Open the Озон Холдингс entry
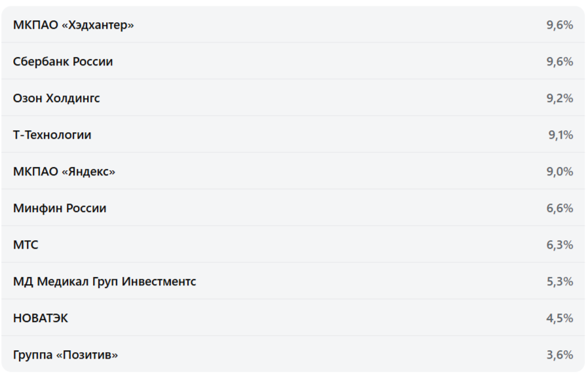Screen dimensions: 588x379 [x=56, y=98]
